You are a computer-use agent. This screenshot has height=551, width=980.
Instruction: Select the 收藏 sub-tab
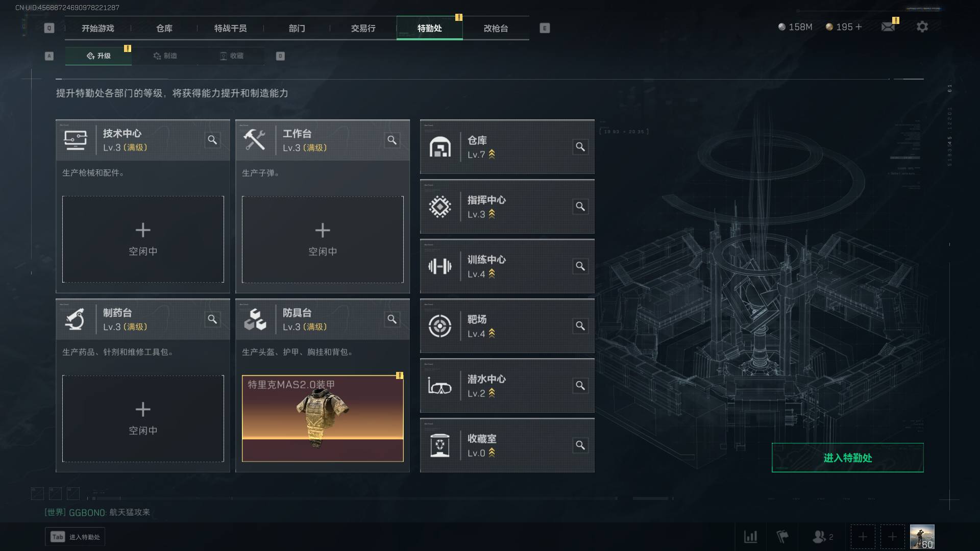point(231,56)
